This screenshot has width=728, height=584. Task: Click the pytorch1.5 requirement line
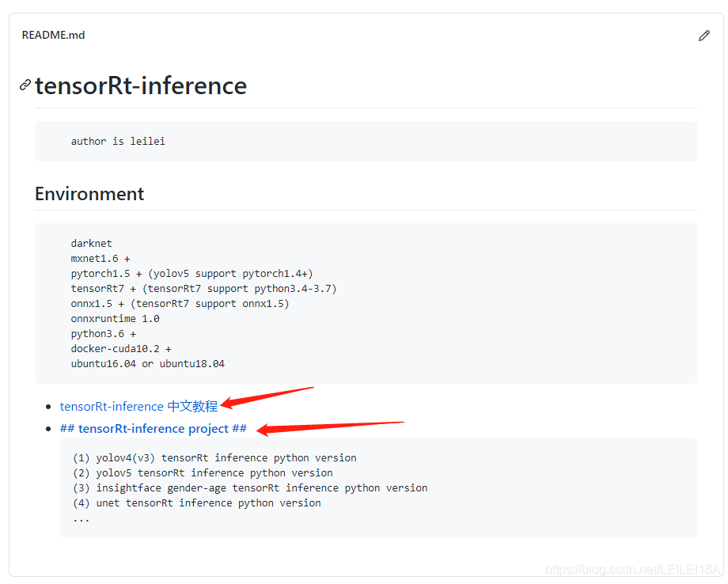coord(191,273)
